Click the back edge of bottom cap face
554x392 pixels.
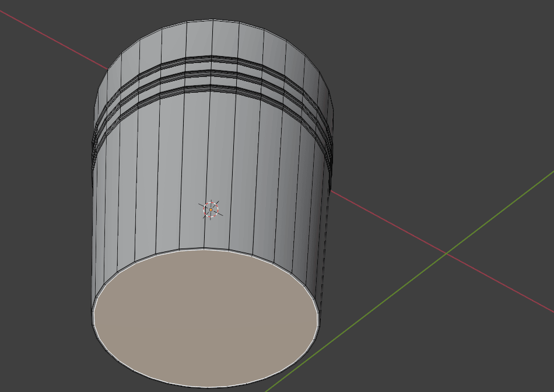pyautogui.click(x=204, y=250)
